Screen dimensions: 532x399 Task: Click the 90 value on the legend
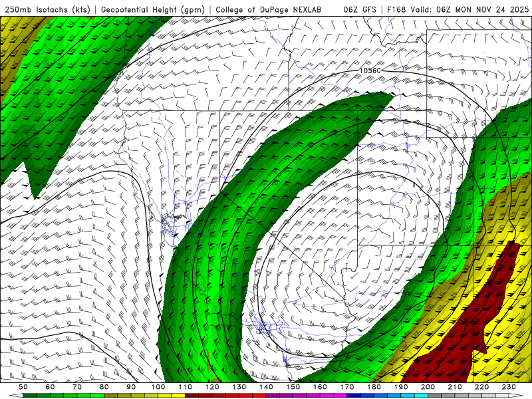(x=131, y=387)
